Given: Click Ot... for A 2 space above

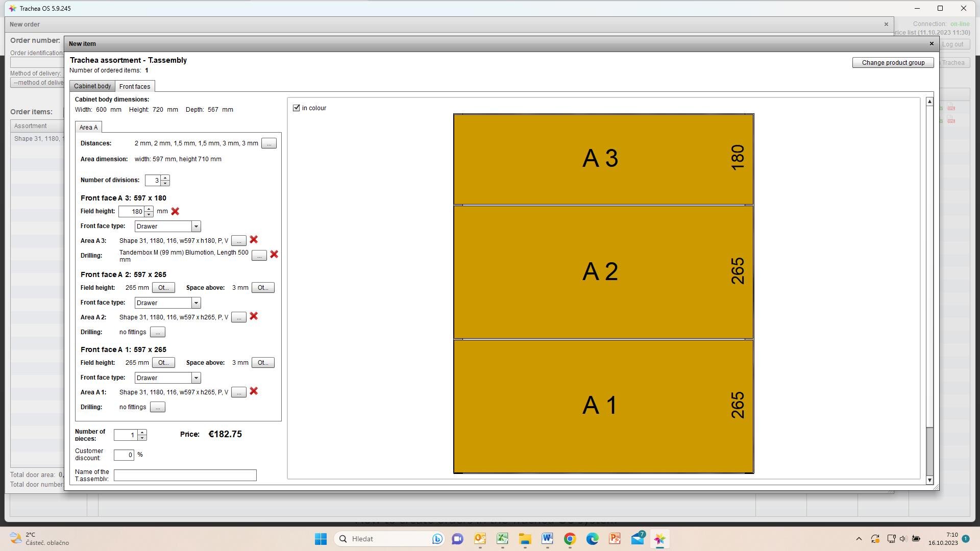Looking at the screenshot, I should 263,288.
